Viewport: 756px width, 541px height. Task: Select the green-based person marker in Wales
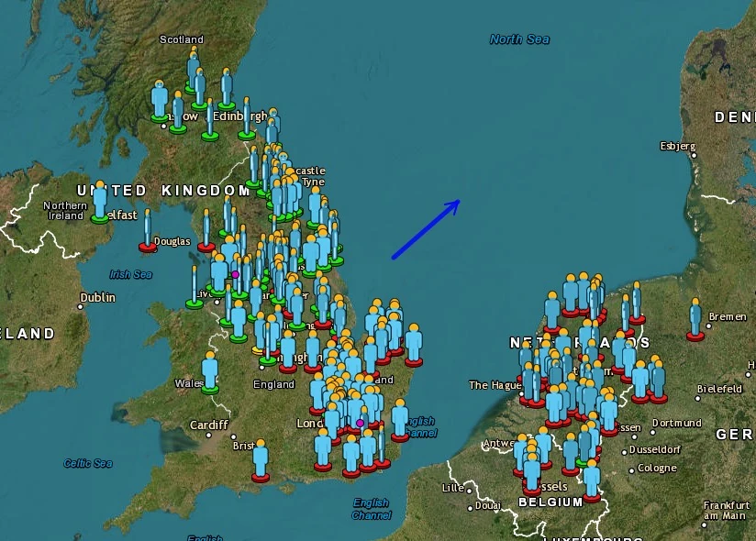[x=210, y=373]
